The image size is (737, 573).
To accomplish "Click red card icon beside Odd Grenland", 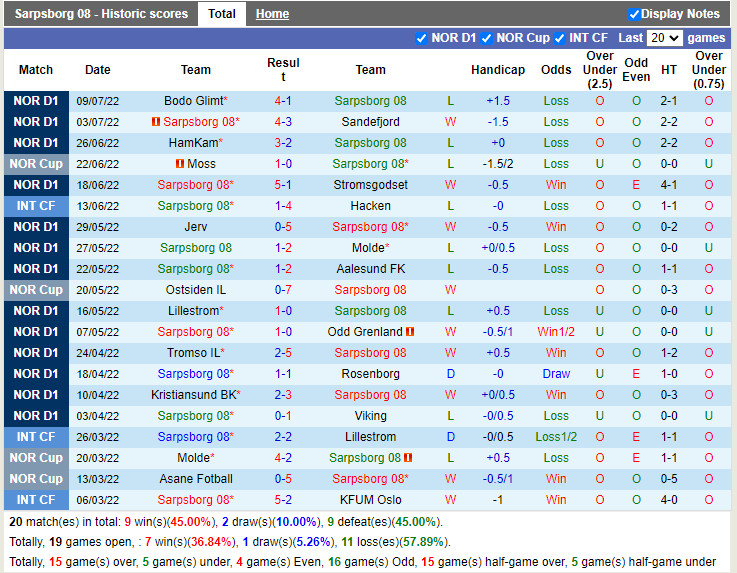I will tap(410, 332).
